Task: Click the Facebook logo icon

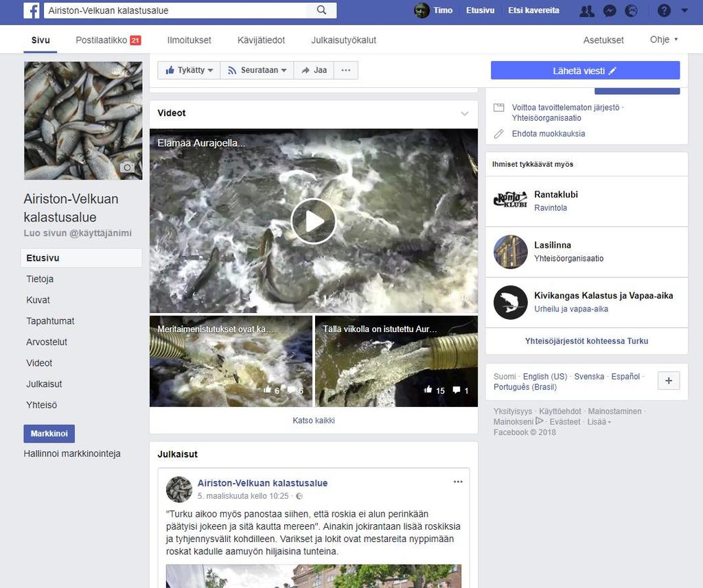Action: (32, 10)
